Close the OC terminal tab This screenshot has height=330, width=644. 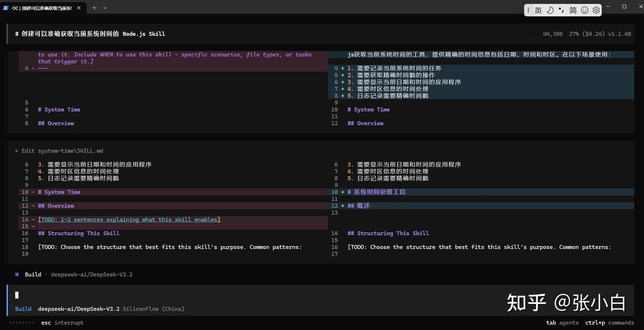(80, 8)
